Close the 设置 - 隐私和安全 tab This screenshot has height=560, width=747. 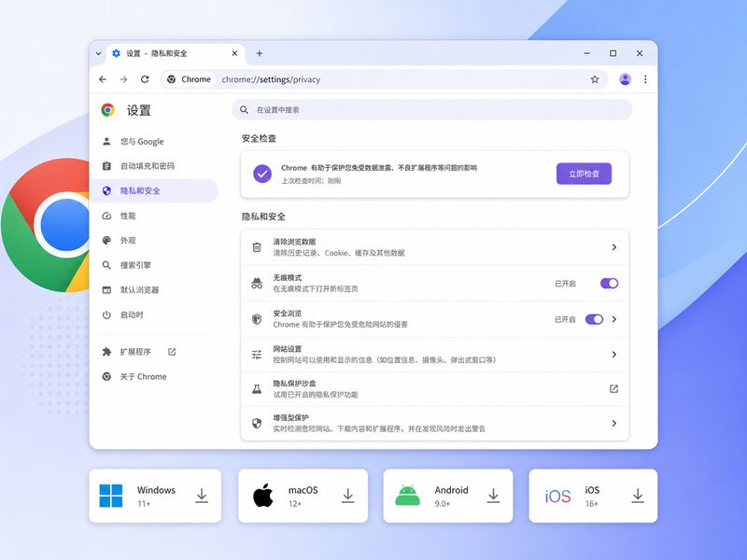click(x=234, y=53)
